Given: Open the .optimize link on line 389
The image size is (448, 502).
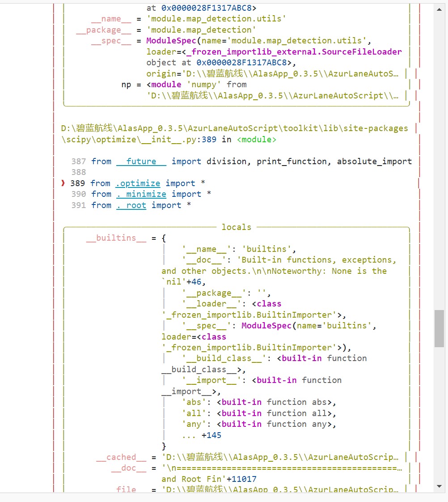Looking at the screenshot, I should (138, 183).
